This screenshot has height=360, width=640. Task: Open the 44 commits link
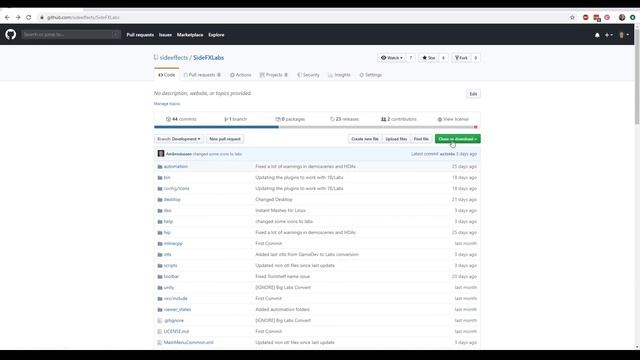[181, 119]
